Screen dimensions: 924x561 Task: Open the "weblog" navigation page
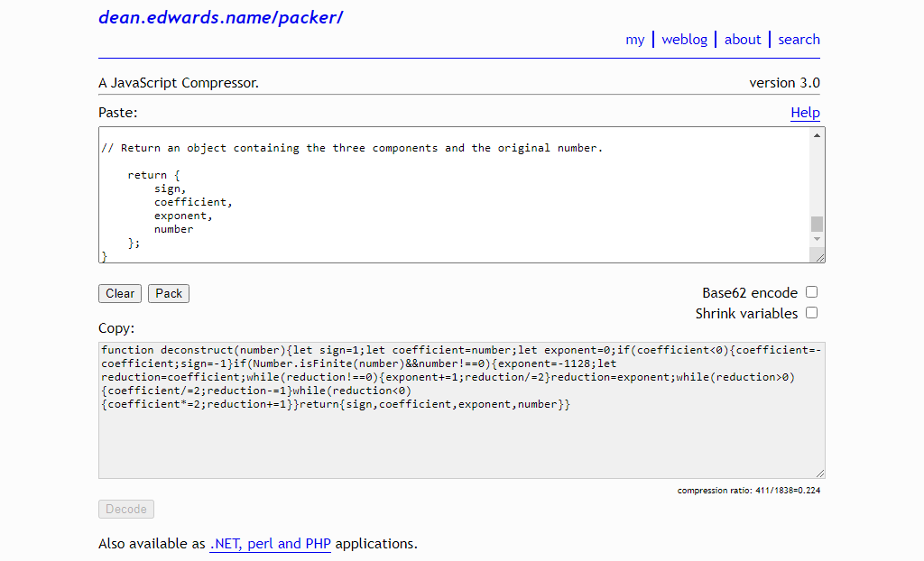685,39
